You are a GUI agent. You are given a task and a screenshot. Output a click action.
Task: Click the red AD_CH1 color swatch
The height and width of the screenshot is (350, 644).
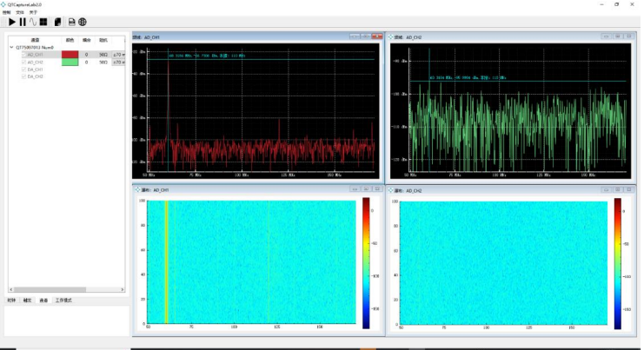(70, 55)
